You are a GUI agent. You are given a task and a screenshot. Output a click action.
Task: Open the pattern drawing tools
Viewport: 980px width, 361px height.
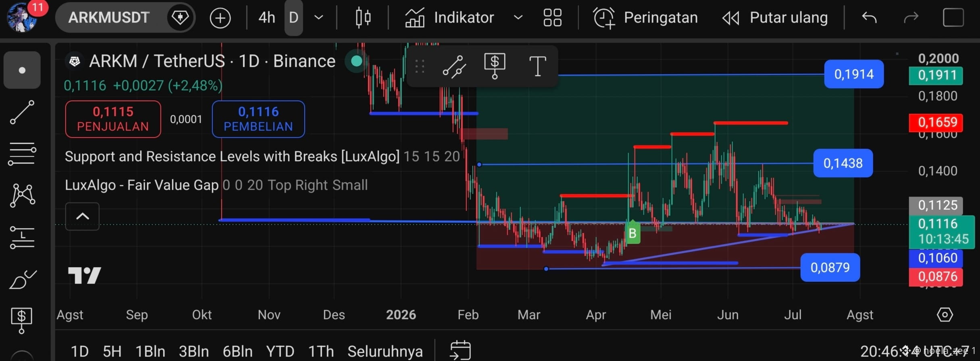click(x=22, y=195)
